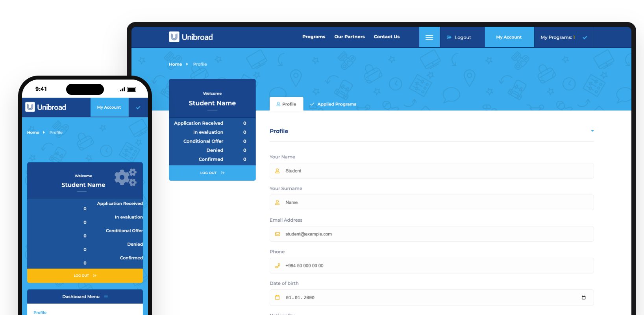Click the Profile section heading
Viewport: 644px width, 315px height.
tap(279, 131)
